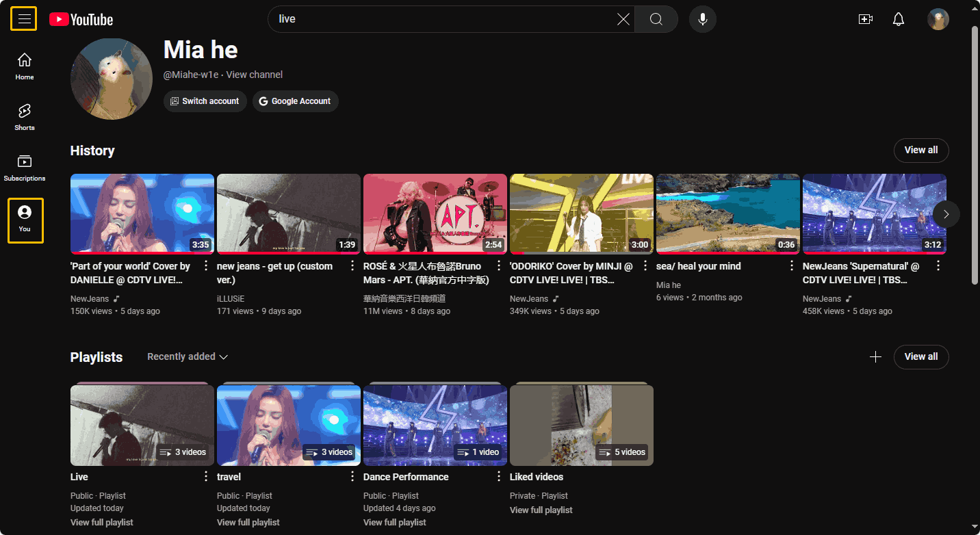
Task: Click Mia he channel name under sea video
Action: [x=669, y=285]
